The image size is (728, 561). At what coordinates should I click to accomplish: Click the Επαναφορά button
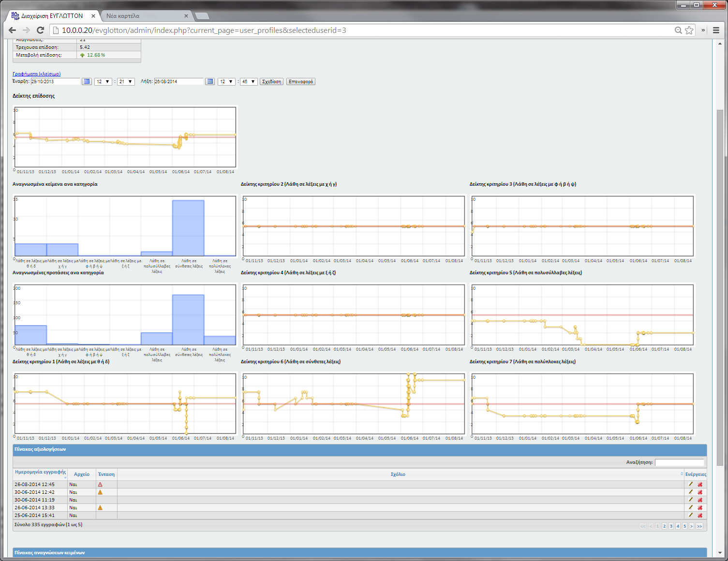pyautogui.click(x=301, y=82)
